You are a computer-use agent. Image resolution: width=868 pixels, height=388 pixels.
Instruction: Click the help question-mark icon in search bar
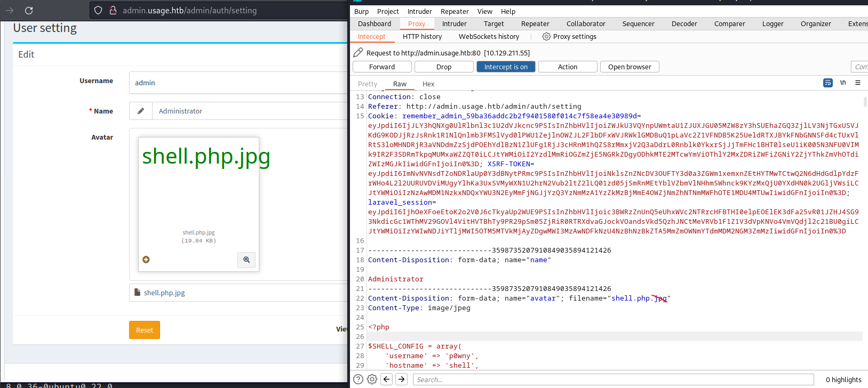click(x=359, y=379)
